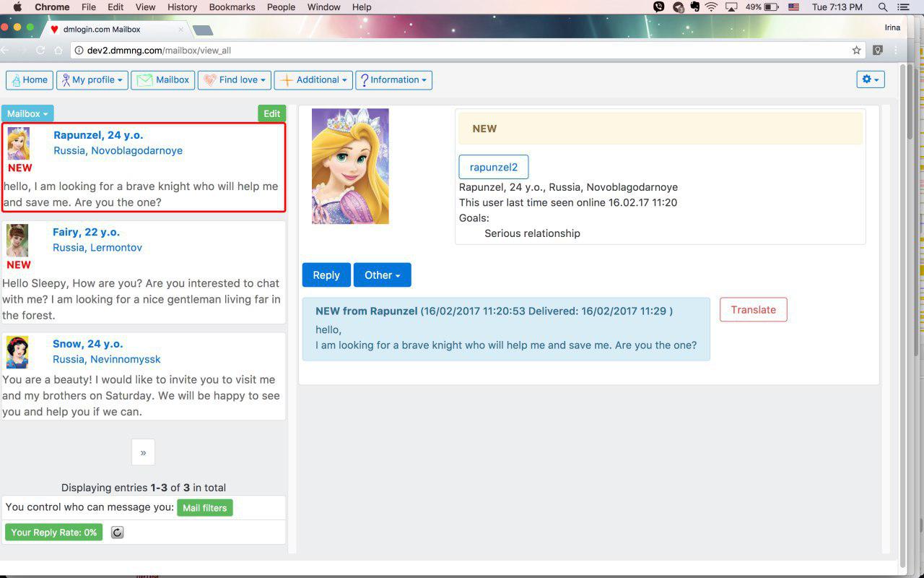
Task: Open the Edit menu in menu bar
Action: pos(115,7)
